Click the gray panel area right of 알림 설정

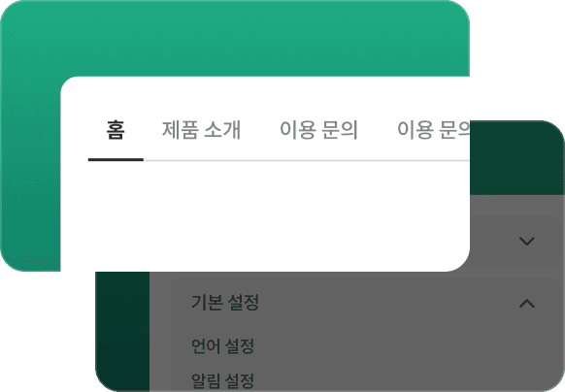pos(396,380)
